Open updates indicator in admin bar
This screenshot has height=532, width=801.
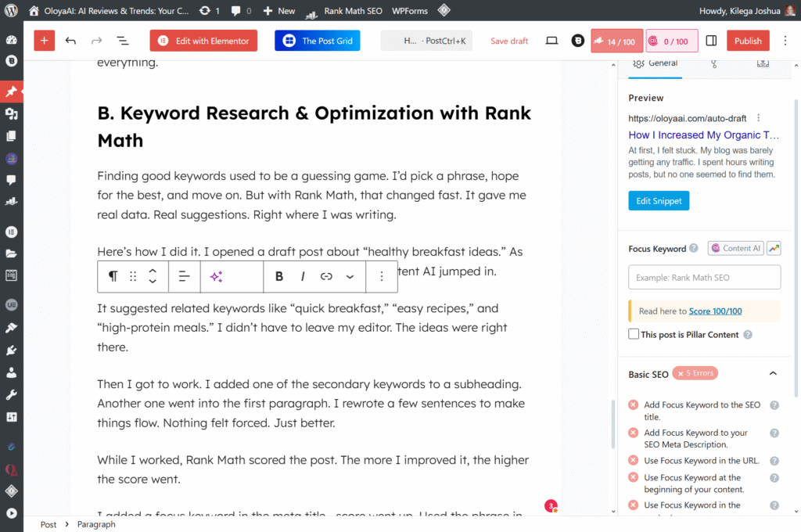coord(210,11)
